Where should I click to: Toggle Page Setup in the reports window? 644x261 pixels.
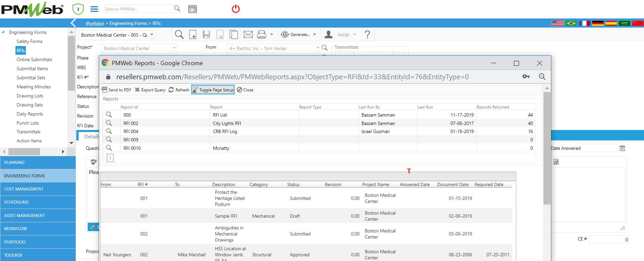click(213, 90)
